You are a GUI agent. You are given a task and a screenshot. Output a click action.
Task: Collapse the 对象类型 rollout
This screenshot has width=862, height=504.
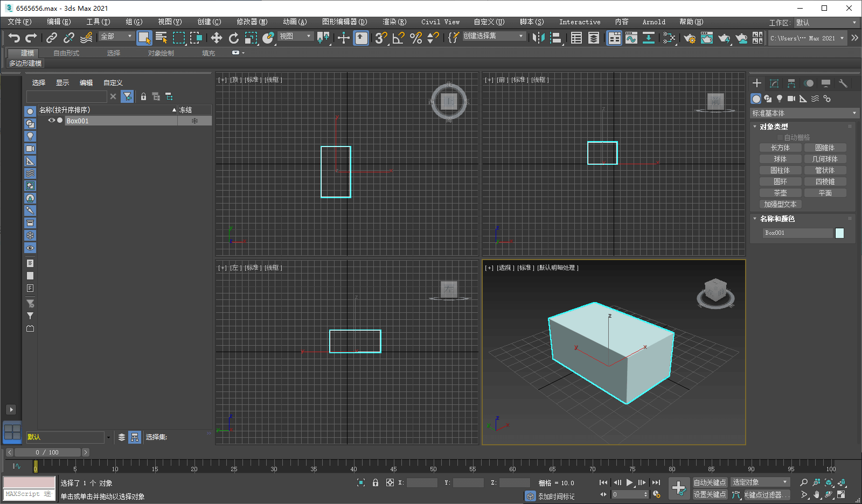(774, 127)
